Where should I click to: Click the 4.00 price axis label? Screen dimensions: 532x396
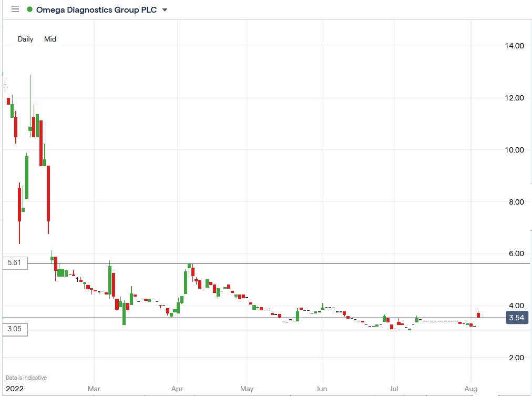(x=516, y=306)
